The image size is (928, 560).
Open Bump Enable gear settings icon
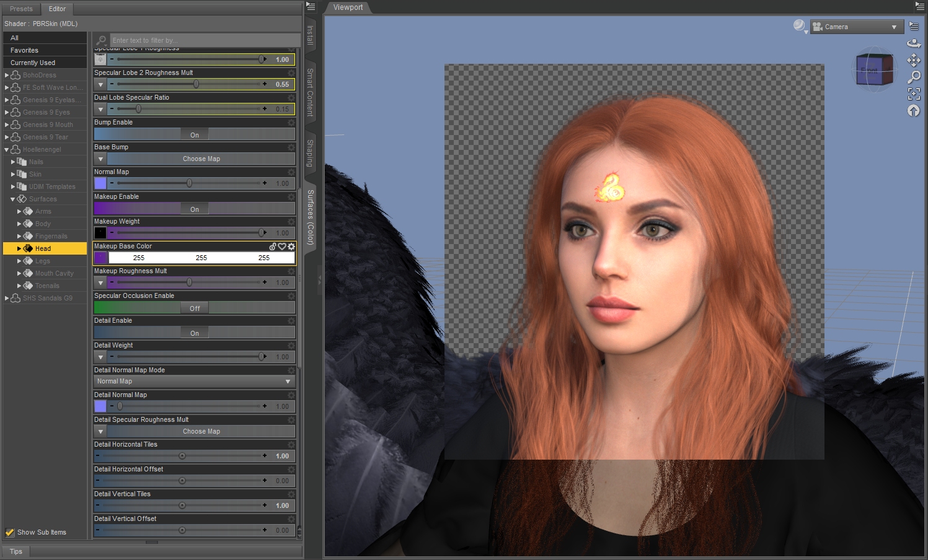pos(291,123)
